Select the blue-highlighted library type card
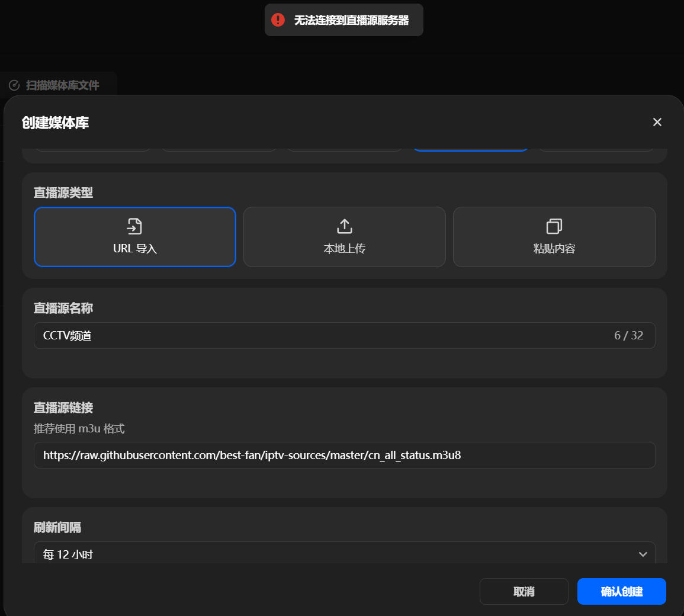Screen dimensions: 684x616 471,150
